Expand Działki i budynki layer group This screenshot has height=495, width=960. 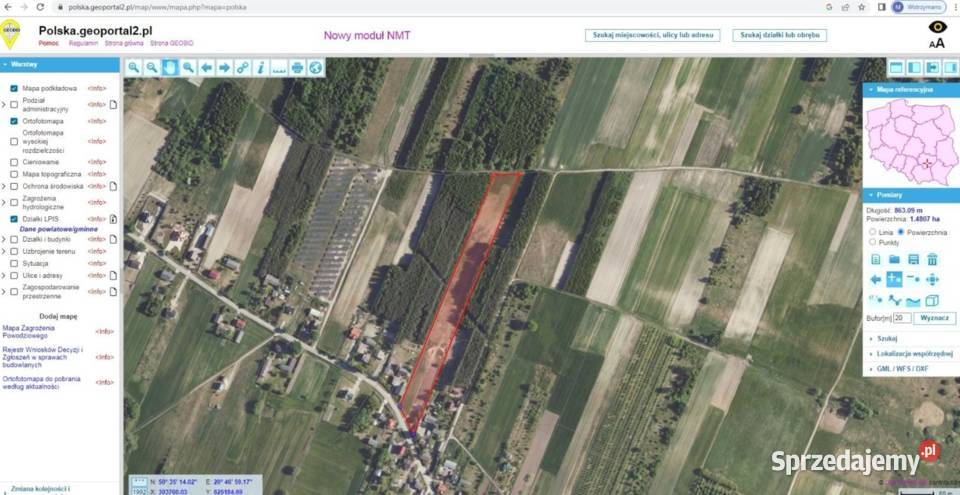point(4,239)
